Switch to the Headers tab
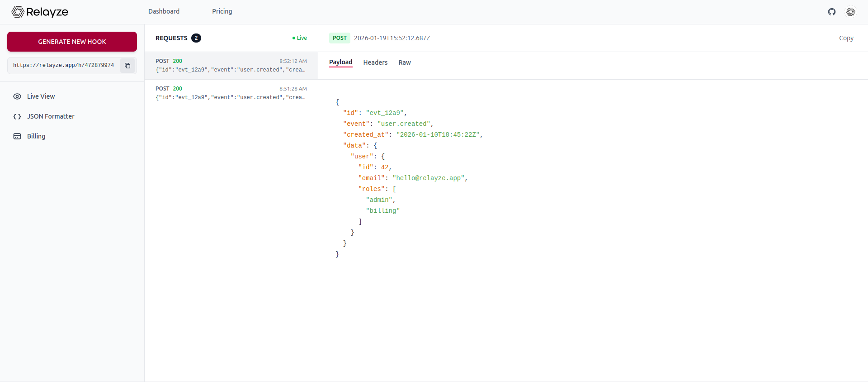Image resolution: width=868 pixels, height=382 pixels. (375, 62)
